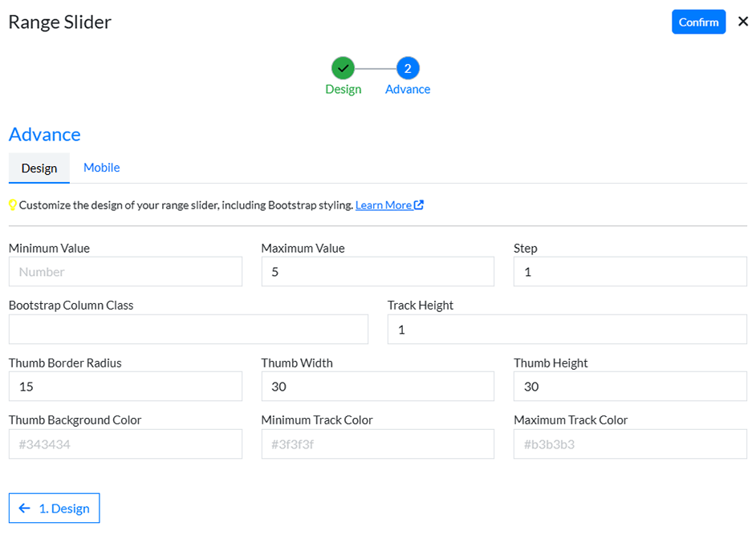Click the Thumb Height input
This screenshot has height=535, width=756.
click(630, 387)
